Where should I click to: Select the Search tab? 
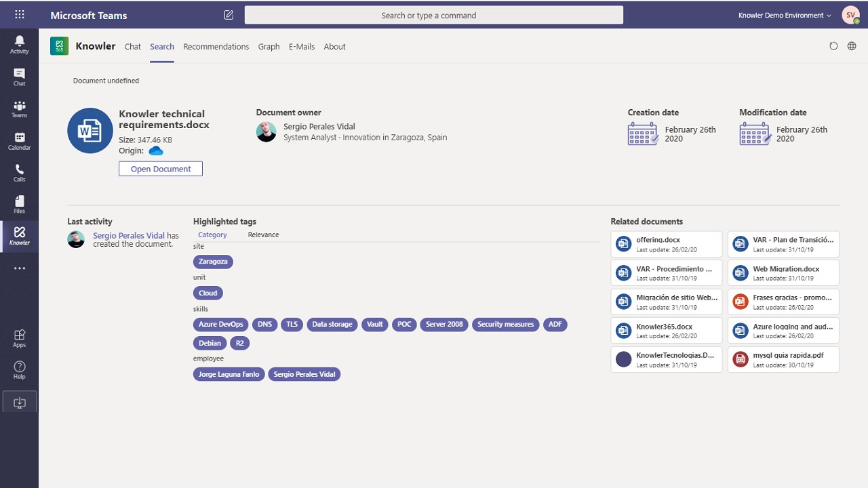click(x=162, y=47)
